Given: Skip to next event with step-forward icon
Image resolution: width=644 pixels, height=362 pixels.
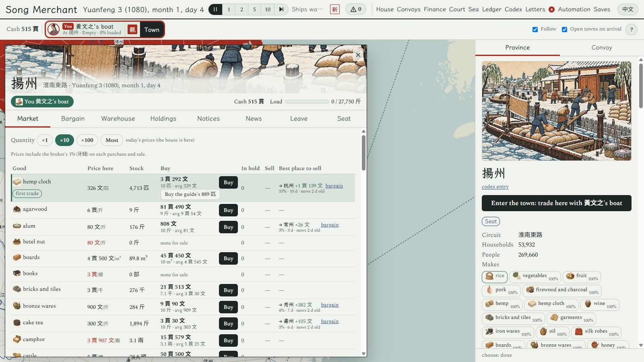Looking at the screenshot, I should [x=281, y=9].
